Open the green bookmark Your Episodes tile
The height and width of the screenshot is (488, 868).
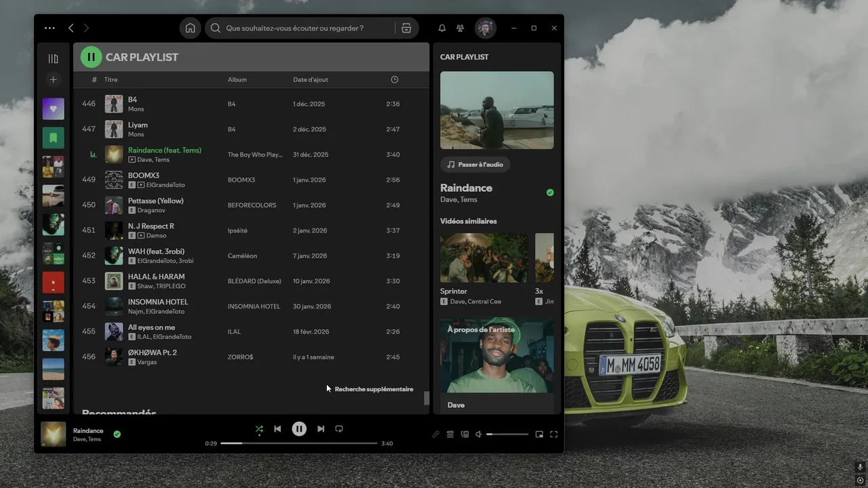[54, 138]
